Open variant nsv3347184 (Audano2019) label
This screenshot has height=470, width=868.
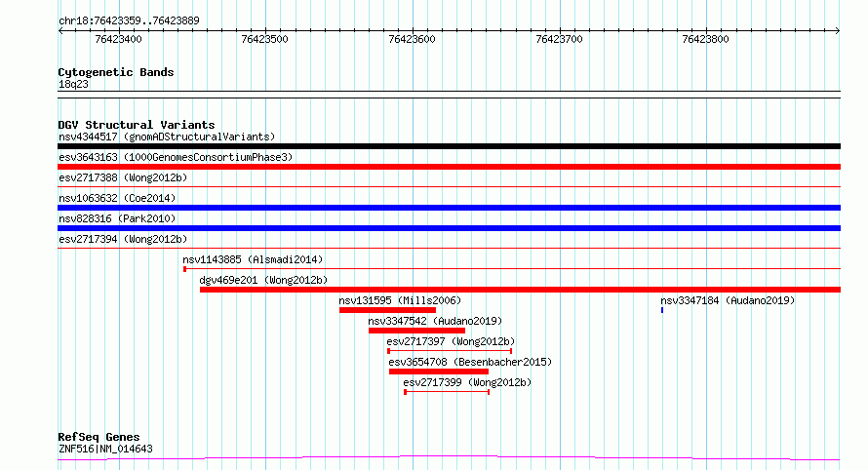click(728, 300)
